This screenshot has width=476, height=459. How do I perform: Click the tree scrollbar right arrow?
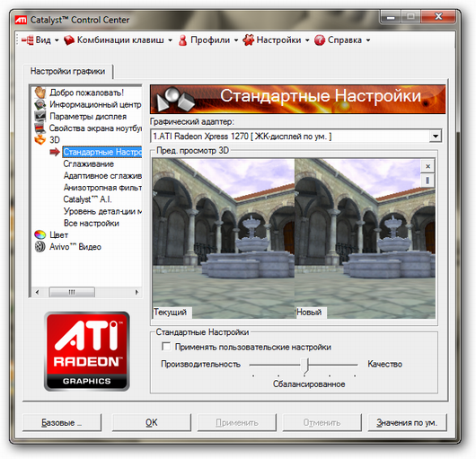tap(137, 292)
